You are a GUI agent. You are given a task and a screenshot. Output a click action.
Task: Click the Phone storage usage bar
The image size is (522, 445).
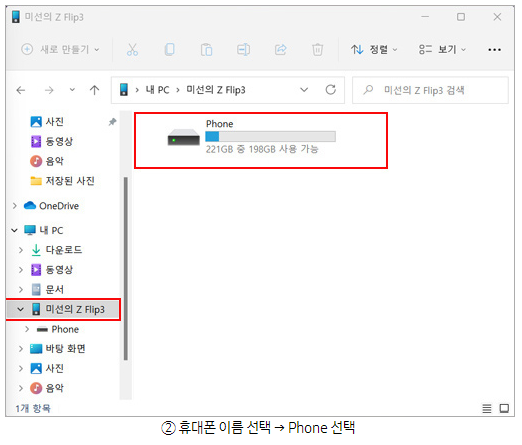click(270, 137)
